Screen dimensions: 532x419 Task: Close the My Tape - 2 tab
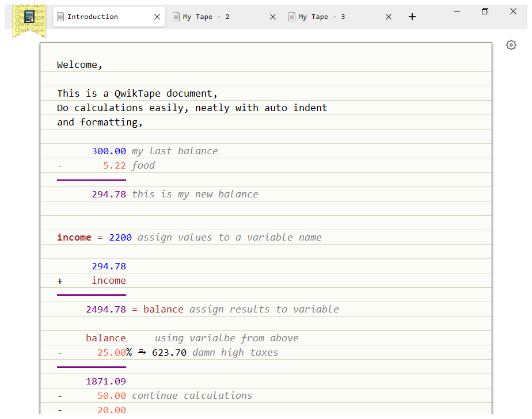[x=273, y=17]
